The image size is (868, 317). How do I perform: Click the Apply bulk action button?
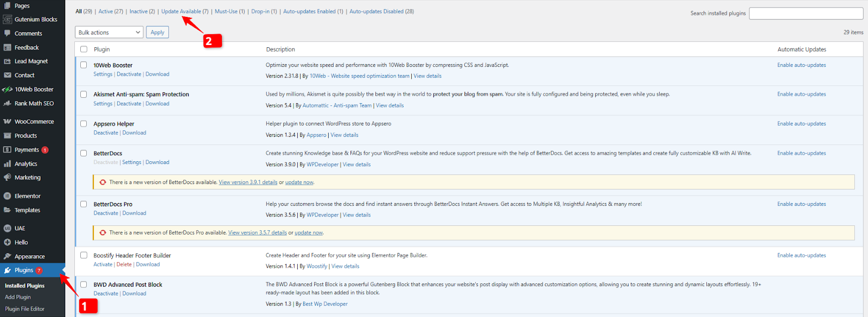(x=157, y=33)
